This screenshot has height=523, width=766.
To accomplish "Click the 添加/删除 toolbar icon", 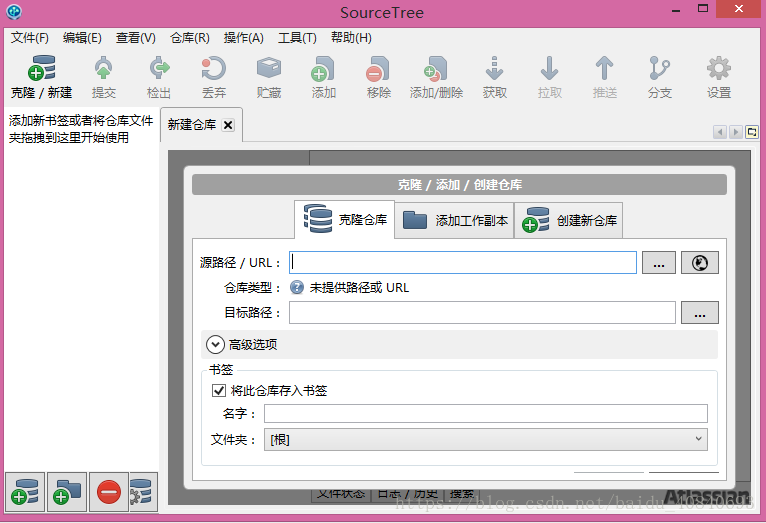I will coord(436,68).
